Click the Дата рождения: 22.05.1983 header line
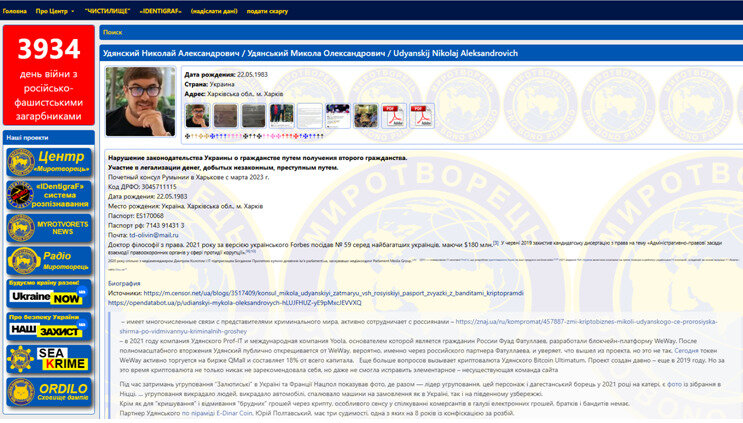 click(x=226, y=74)
